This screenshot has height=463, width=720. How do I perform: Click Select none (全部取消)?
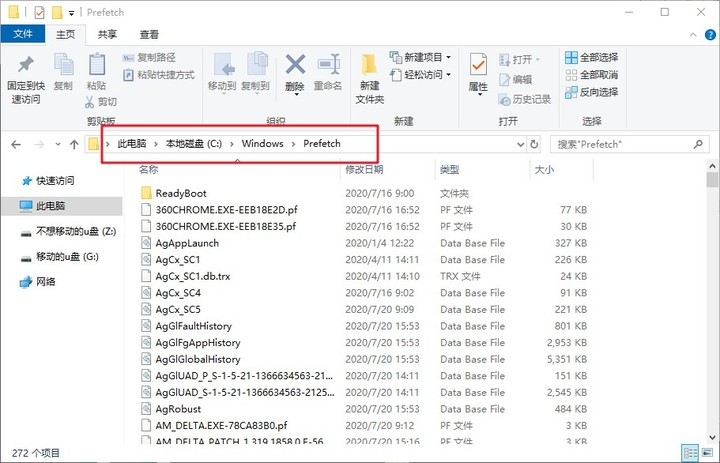[591, 75]
